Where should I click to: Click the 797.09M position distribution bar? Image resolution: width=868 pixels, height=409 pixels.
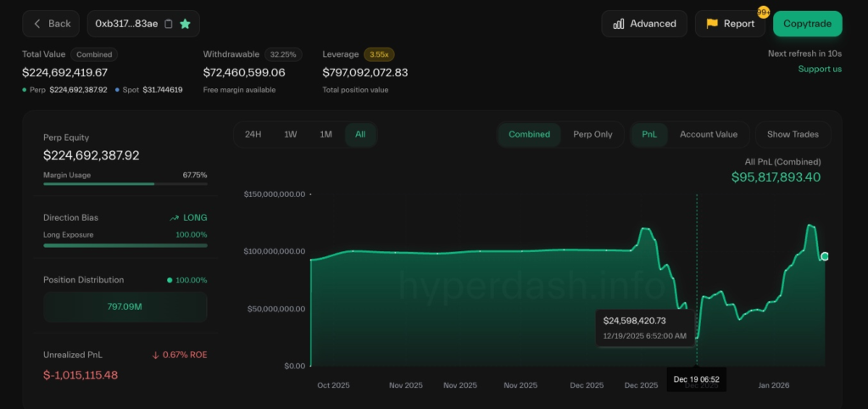point(125,307)
